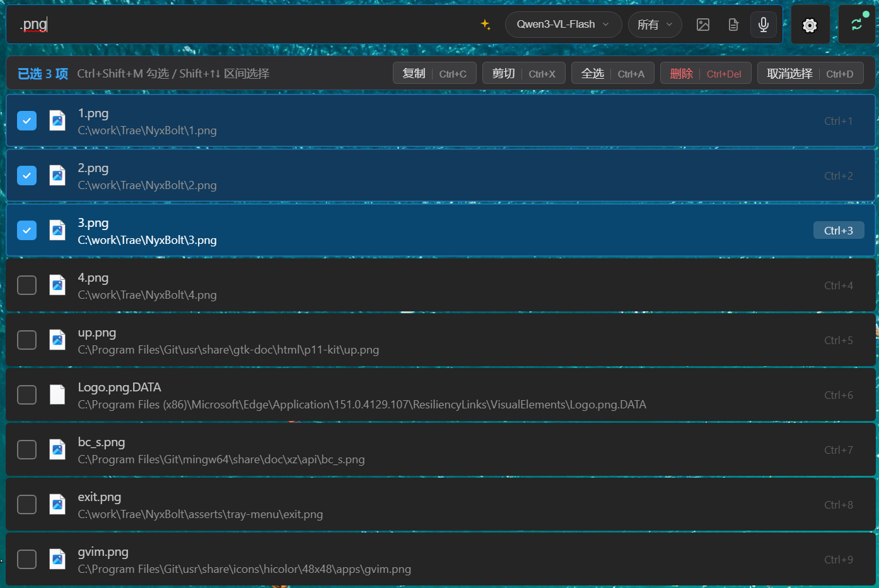Select the gvim.png file name
Screen dimensions: 879x588
pyautogui.click(x=103, y=551)
